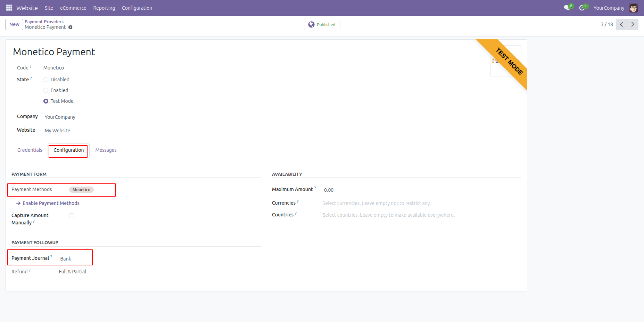Click the help mark next to Maximum Amount

[315, 188]
